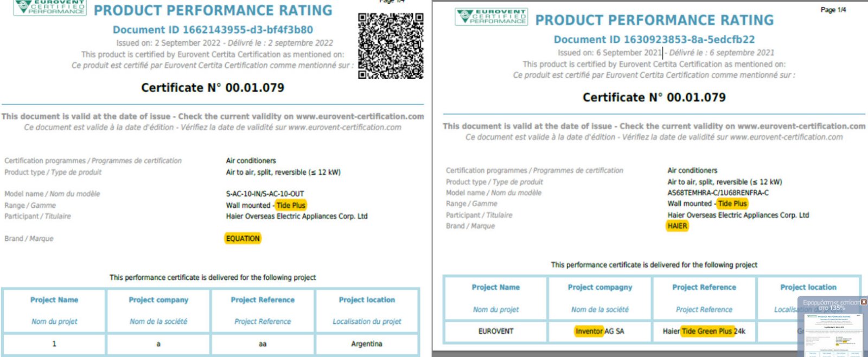Click the Argentina project location cell
This screenshot has height=357, width=868.
(367, 344)
